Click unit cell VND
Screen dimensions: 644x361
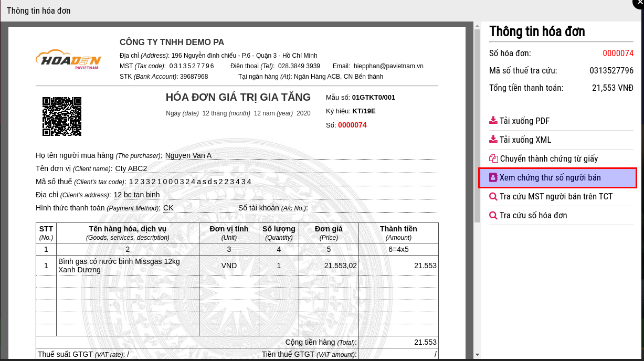[x=229, y=266]
